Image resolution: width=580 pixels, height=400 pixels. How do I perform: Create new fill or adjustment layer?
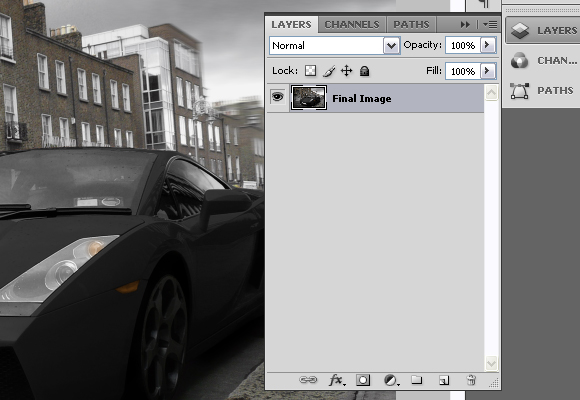[x=391, y=380]
